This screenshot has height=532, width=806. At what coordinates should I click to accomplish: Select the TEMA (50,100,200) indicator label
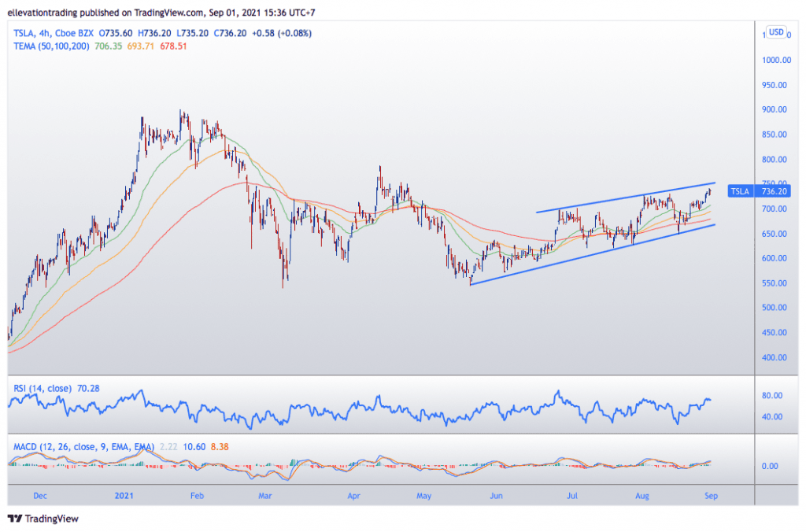51,46
